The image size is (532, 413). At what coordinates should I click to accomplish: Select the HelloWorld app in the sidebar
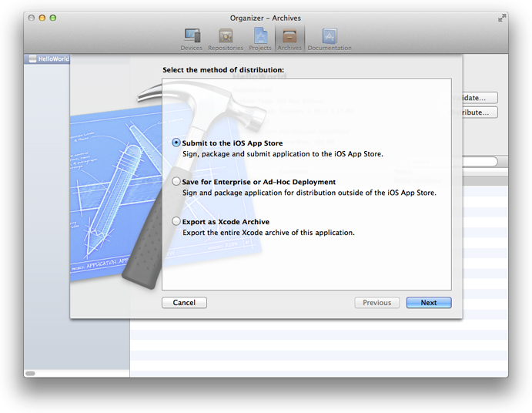(48, 59)
